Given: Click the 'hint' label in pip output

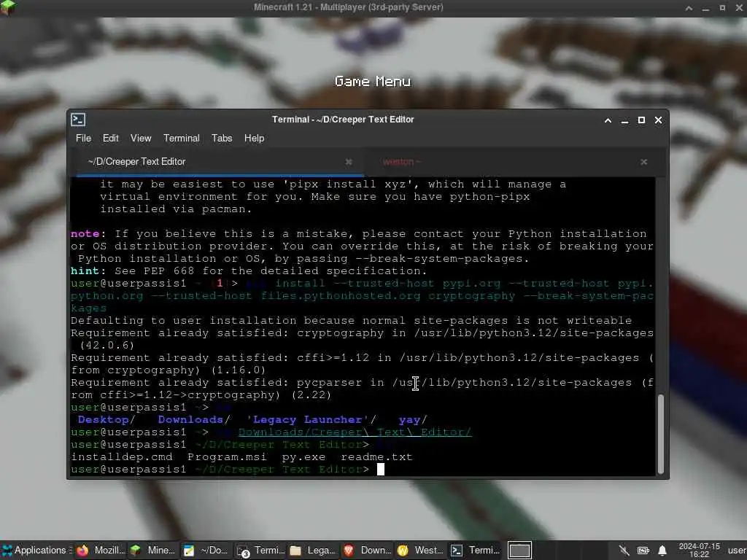Looking at the screenshot, I should tap(85, 271).
